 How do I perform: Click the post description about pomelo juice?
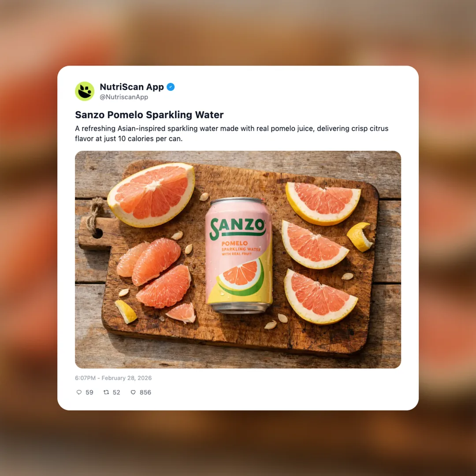(x=232, y=134)
